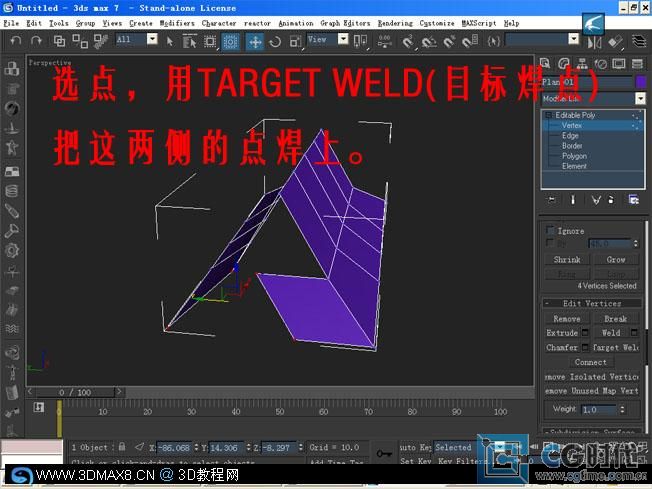Toggle the Angle Snap icon
The width and height of the screenshot is (652, 489).
click(x=429, y=41)
